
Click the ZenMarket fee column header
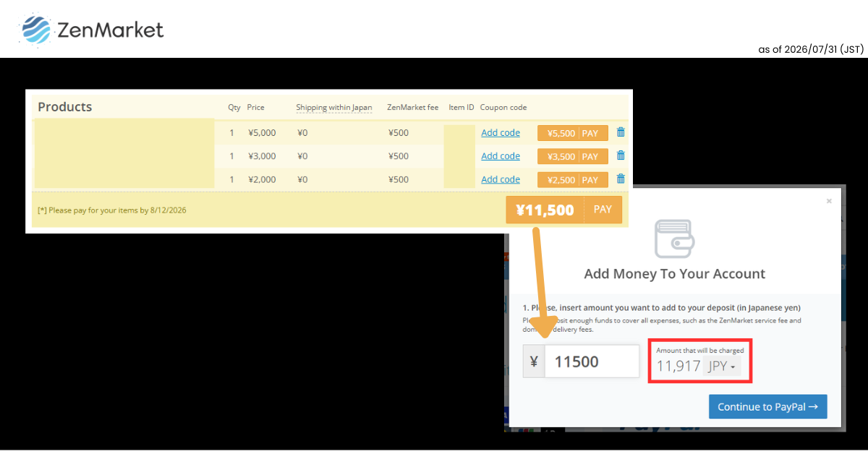413,107
